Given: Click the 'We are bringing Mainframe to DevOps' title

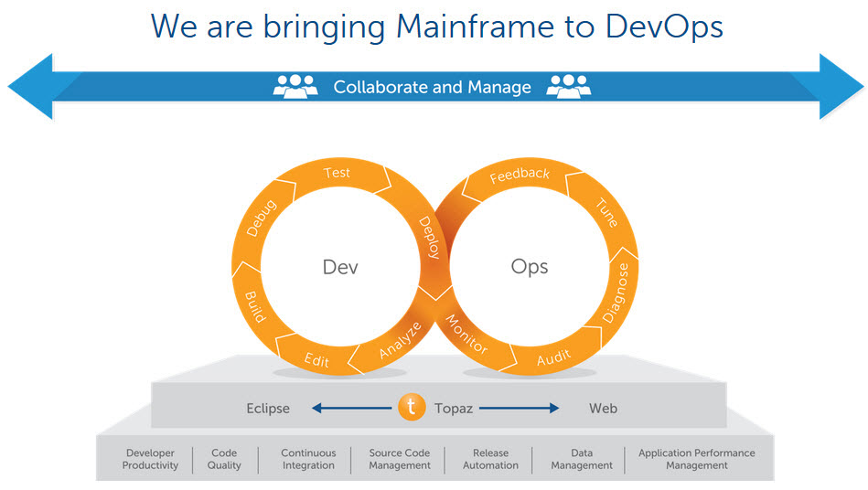Looking at the screenshot, I should [437, 27].
